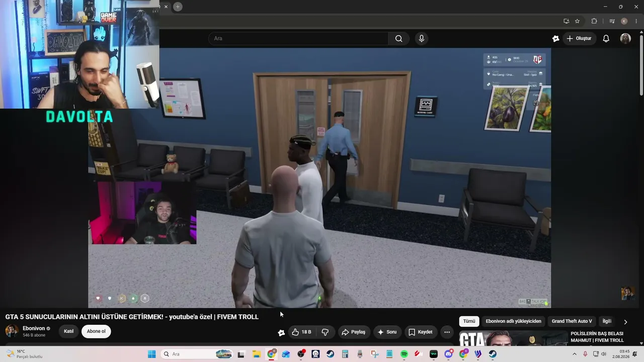The image size is (644, 362).
Task: Save the video with Kaydet
Action: tap(421, 332)
